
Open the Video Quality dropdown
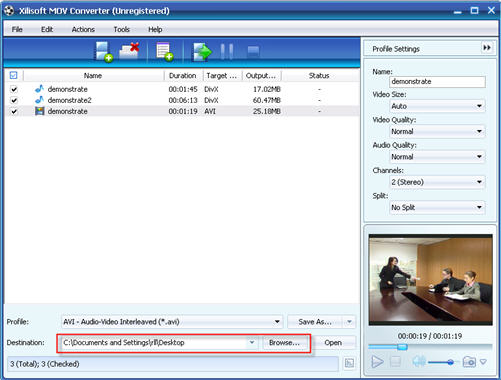[437, 132]
